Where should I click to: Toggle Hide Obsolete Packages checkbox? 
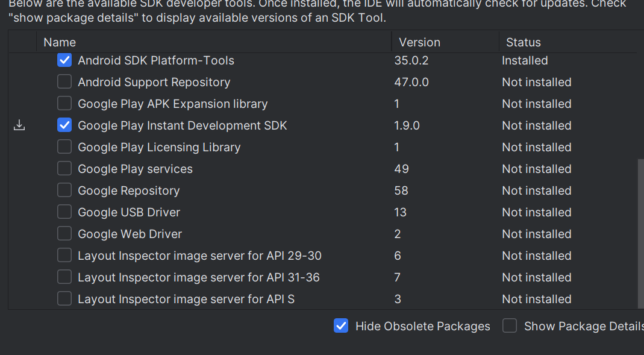341,326
